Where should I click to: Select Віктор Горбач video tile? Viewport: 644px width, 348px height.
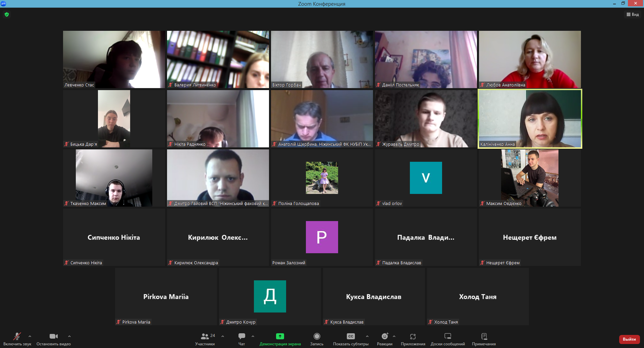pyautogui.click(x=322, y=60)
